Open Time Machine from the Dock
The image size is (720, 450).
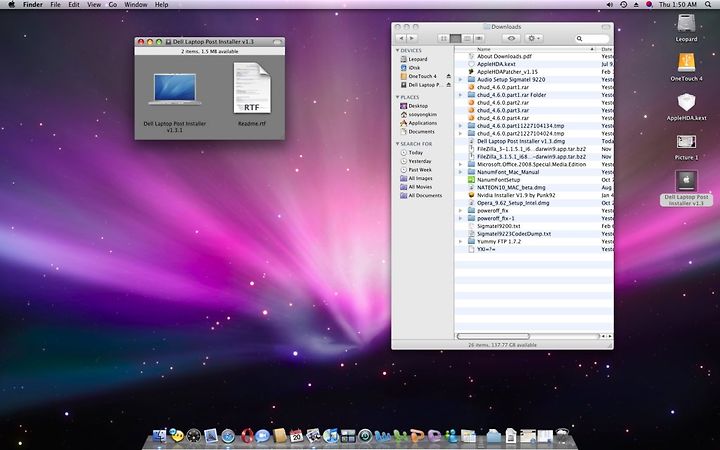(x=365, y=435)
